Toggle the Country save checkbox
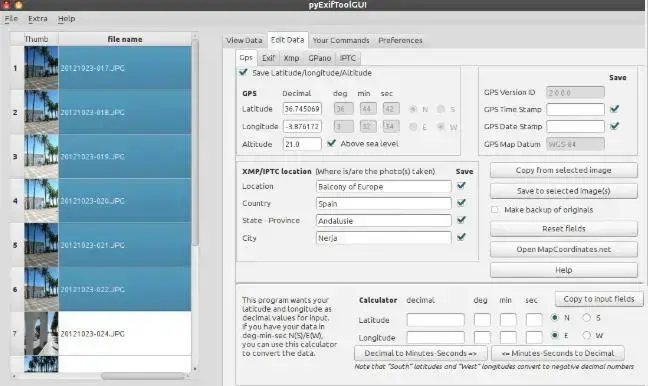This screenshot has height=386, width=648. (462, 203)
